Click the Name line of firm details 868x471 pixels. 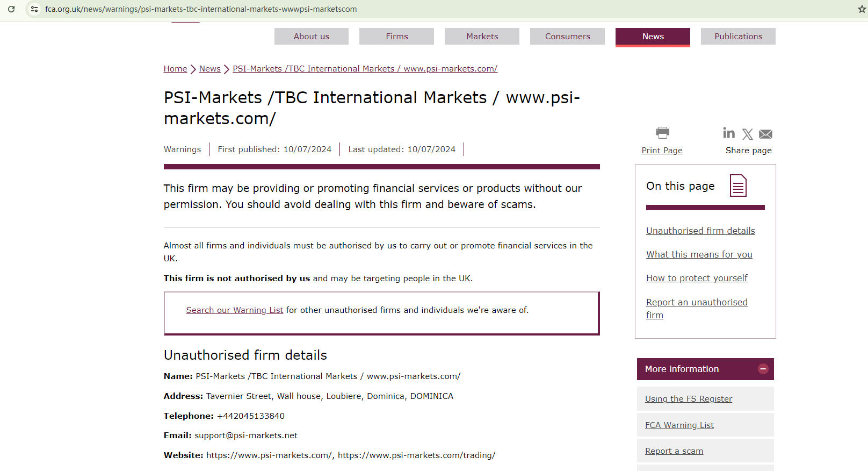[312, 376]
